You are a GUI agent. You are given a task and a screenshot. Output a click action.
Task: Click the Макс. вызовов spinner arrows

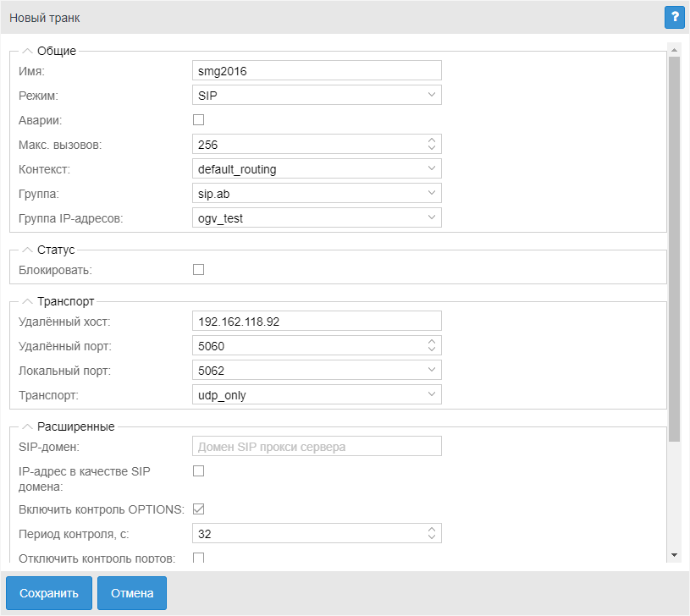click(431, 144)
